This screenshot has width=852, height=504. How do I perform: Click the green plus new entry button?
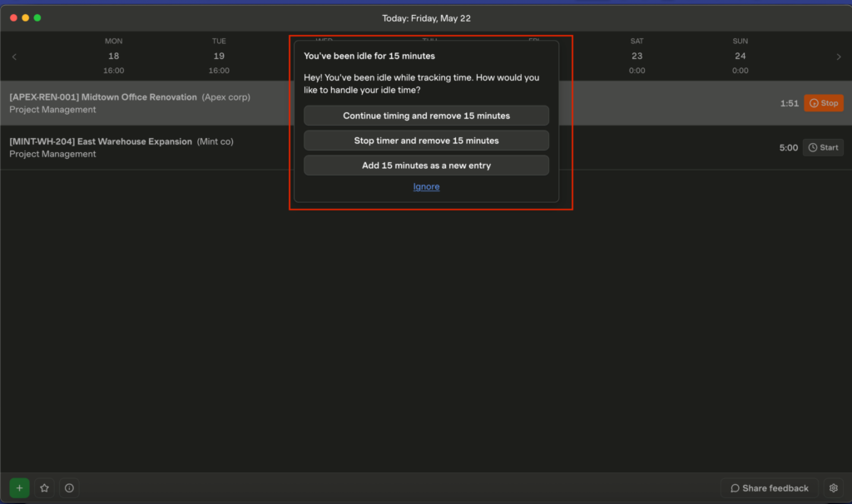pos(19,487)
